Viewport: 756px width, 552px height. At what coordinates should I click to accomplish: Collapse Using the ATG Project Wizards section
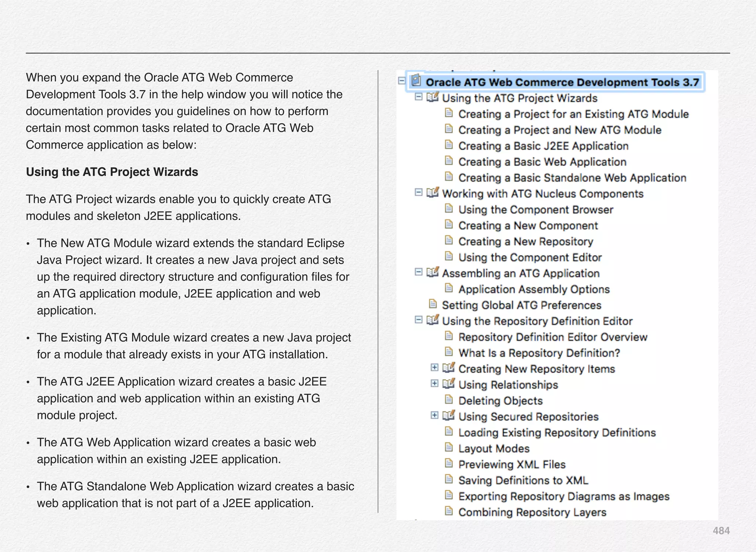coord(418,97)
